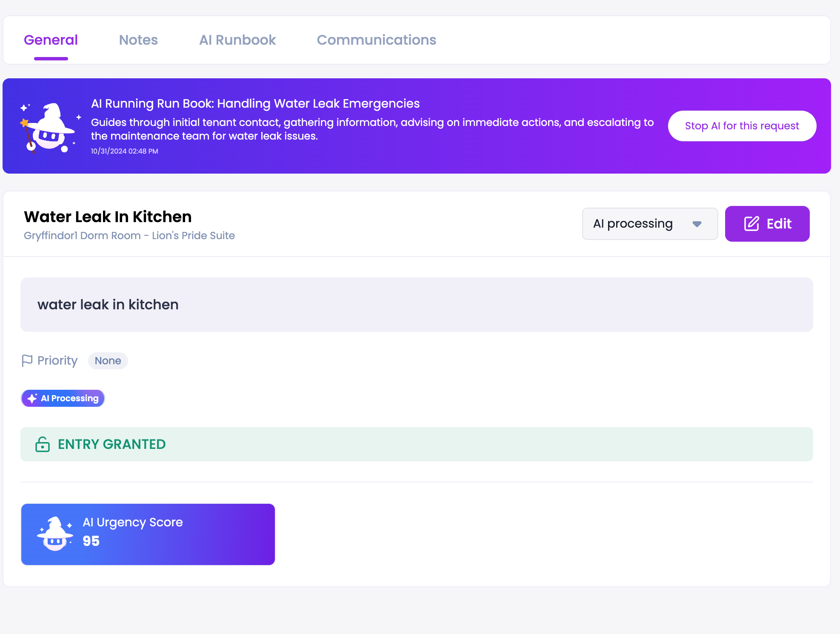Select the General tab
The height and width of the screenshot is (634, 840).
pyautogui.click(x=51, y=40)
